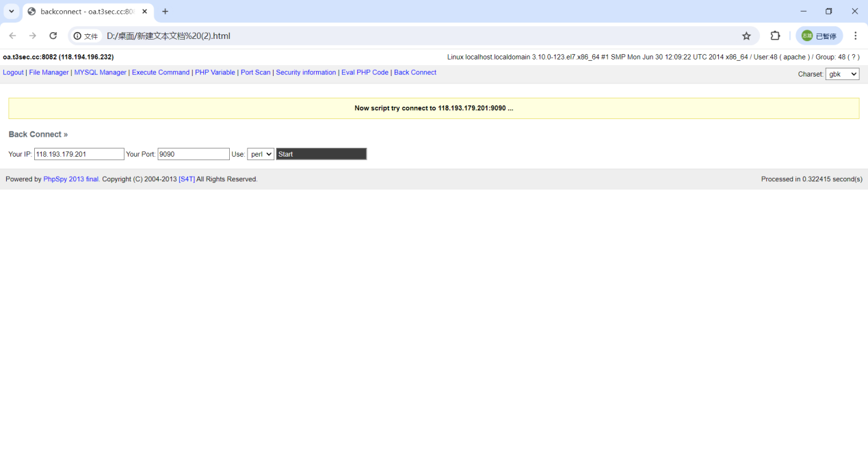Viewport: 868px width, 466px height.
Task: Open the Execute Command link
Action: pos(161,73)
